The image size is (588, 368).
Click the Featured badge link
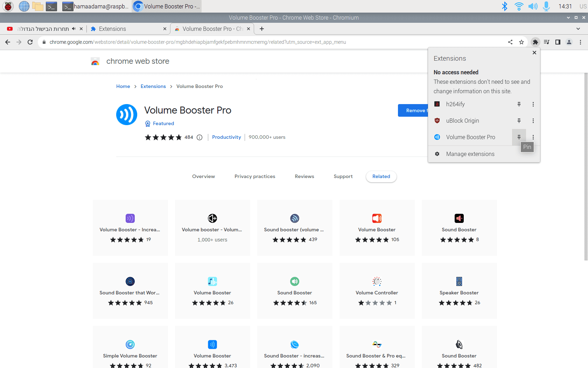pyautogui.click(x=160, y=123)
